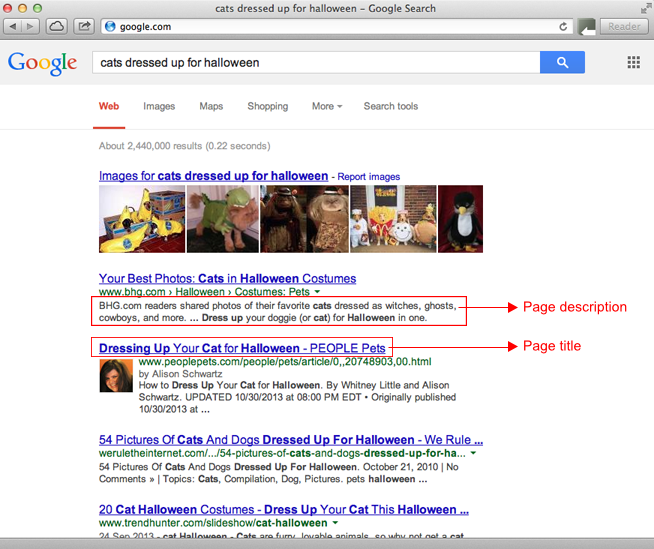Image resolution: width=654 pixels, height=549 pixels.
Task: Click the Reader button
Action: tap(624, 27)
